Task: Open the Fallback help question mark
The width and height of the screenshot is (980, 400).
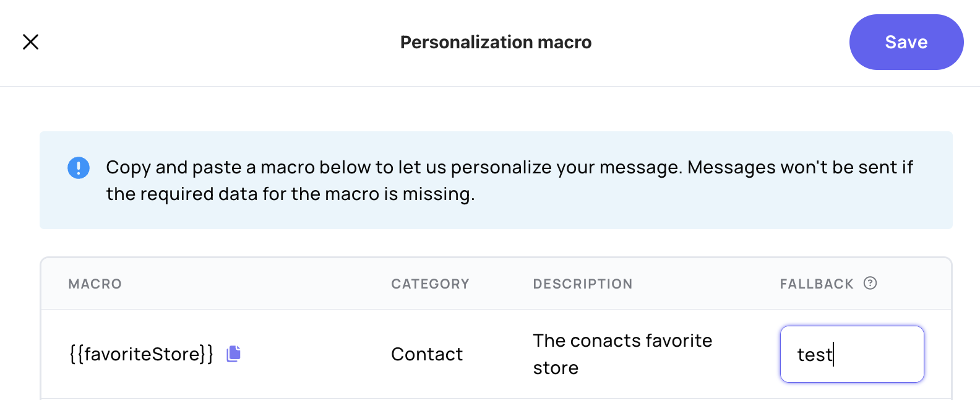Action: point(870,283)
